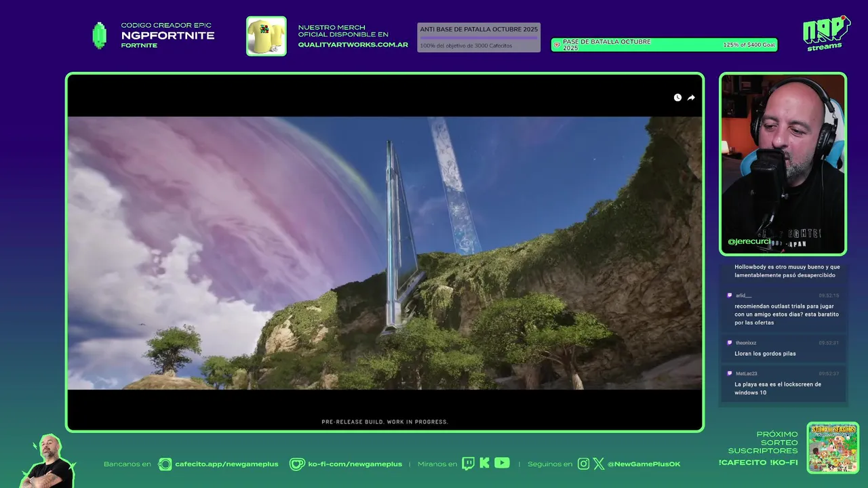Image resolution: width=868 pixels, height=488 pixels.
Task: Click the Kick icon in the footer
Action: [484, 463]
